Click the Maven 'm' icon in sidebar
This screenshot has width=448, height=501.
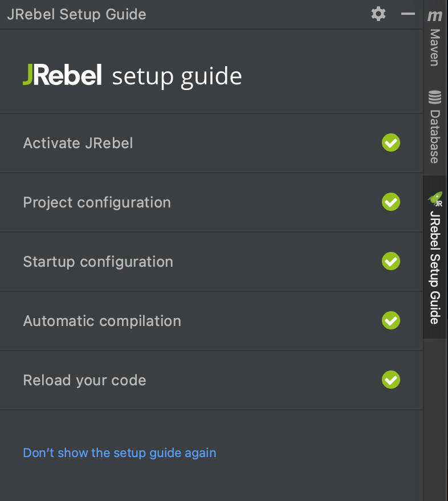(x=435, y=17)
